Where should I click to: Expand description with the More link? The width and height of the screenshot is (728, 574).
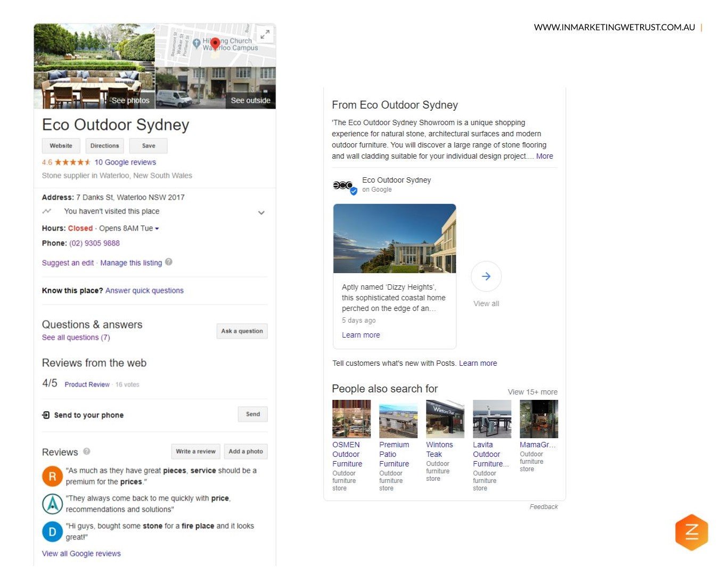pyautogui.click(x=544, y=157)
